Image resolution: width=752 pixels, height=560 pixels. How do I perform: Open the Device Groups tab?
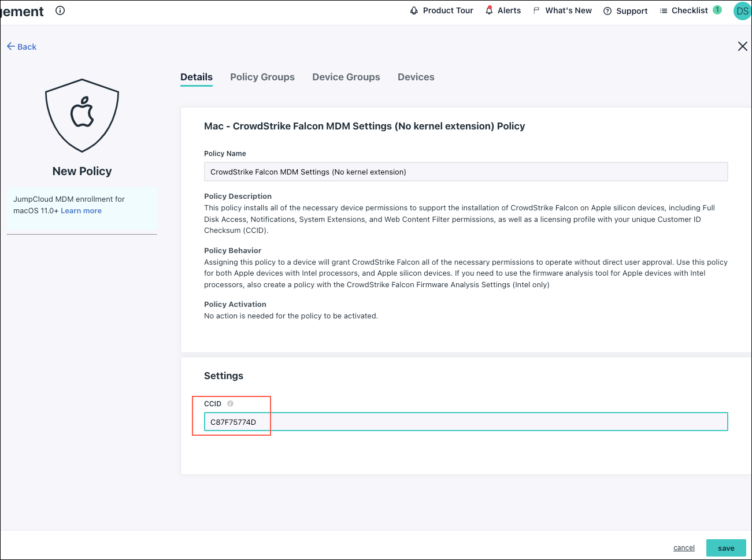[x=346, y=77]
